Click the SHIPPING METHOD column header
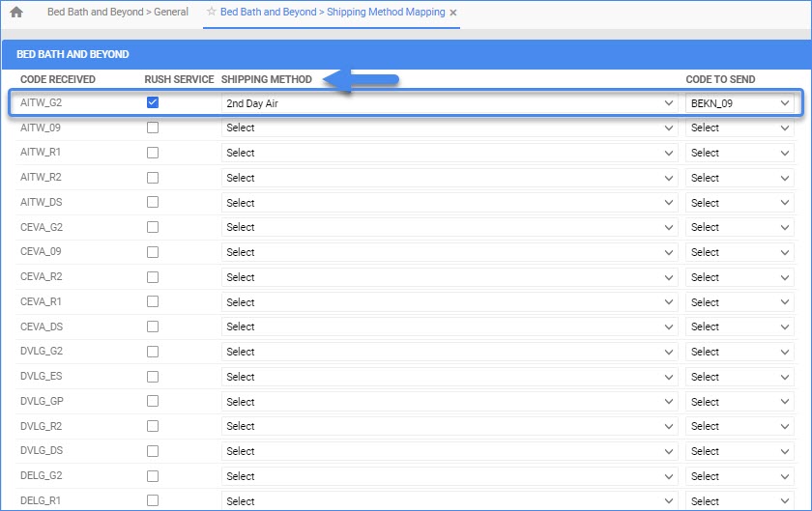Viewport: 812px width, 511px height. [x=266, y=79]
